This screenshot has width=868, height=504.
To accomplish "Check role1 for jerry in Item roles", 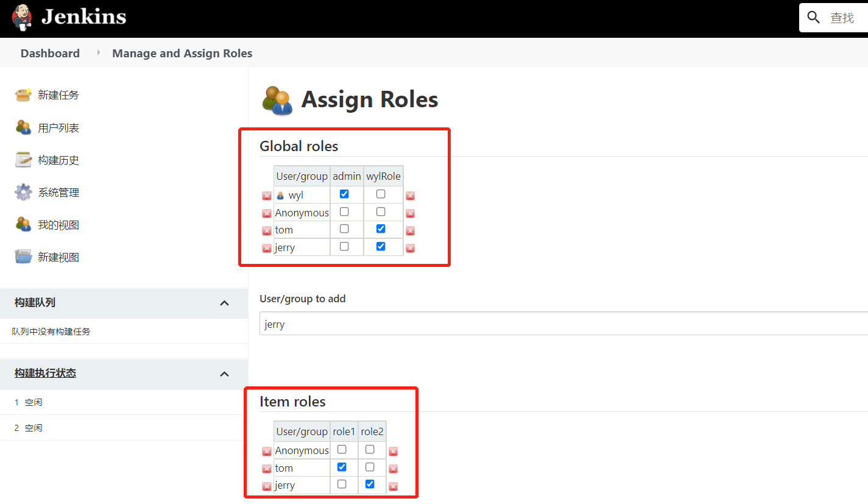I will click(342, 484).
